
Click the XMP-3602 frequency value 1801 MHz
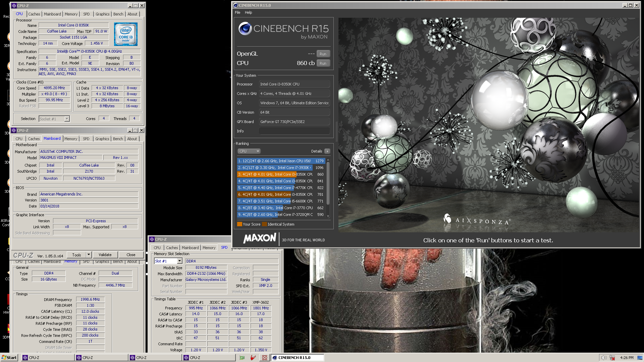pyautogui.click(x=261, y=308)
